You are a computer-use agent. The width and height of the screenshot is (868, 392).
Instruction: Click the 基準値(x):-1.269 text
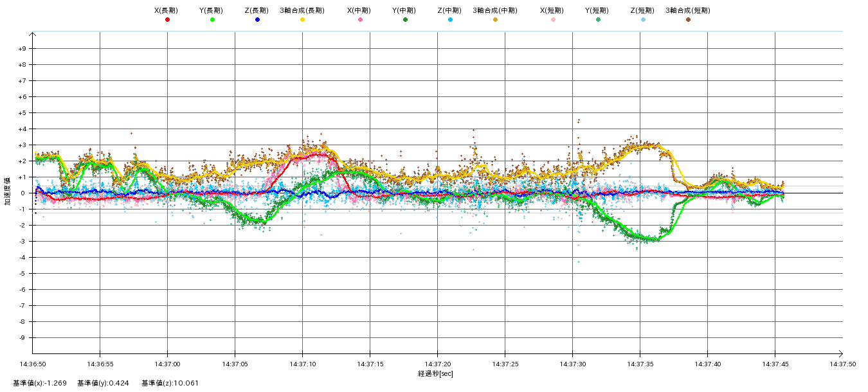(40, 384)
